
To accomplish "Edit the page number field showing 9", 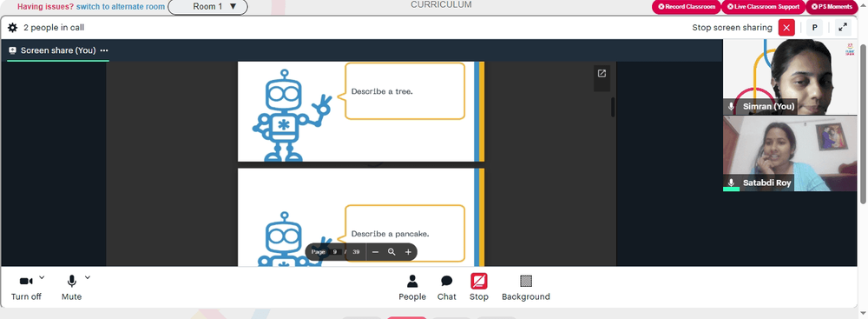I will point(335,252).
